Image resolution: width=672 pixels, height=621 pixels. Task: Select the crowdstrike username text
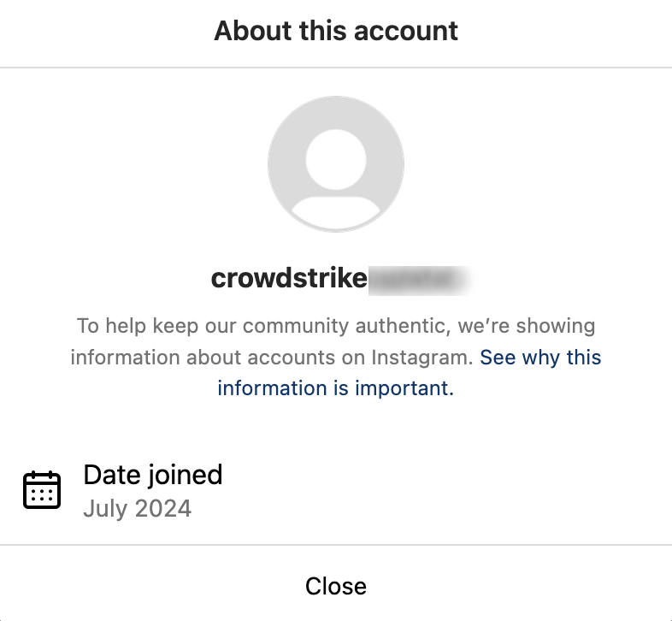point(289,279)
